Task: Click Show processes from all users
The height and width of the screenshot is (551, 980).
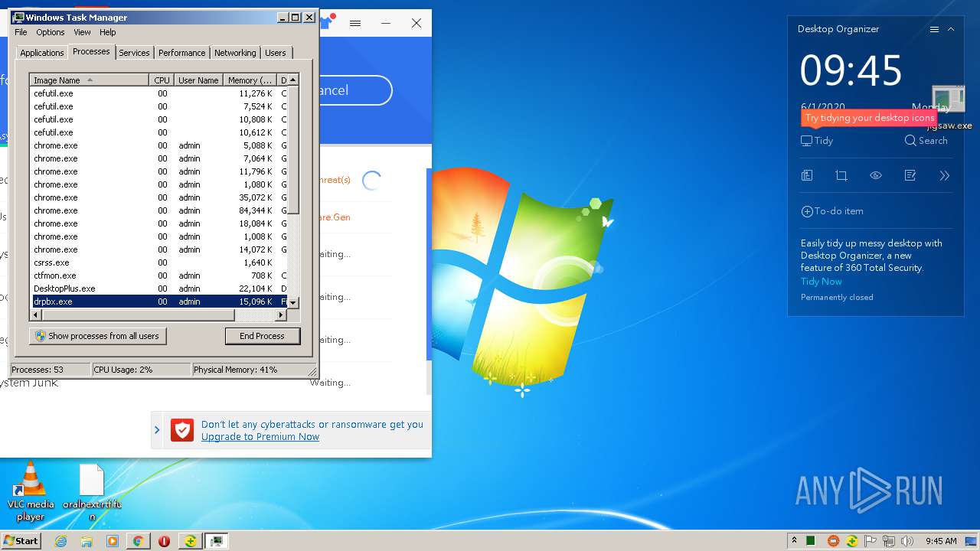Action: tap(98, 336)
